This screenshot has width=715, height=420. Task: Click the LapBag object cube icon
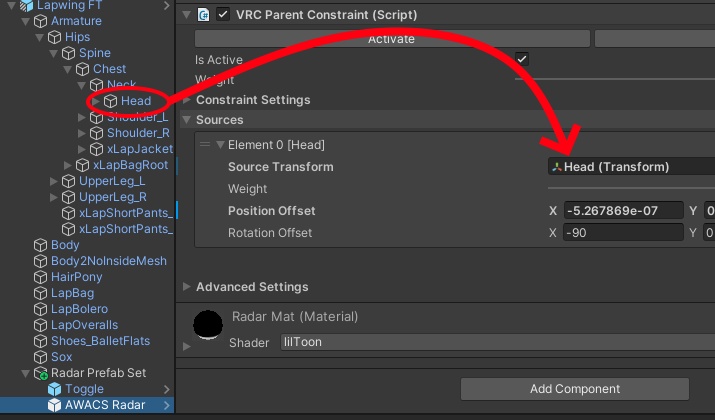(x=40, y=293)
